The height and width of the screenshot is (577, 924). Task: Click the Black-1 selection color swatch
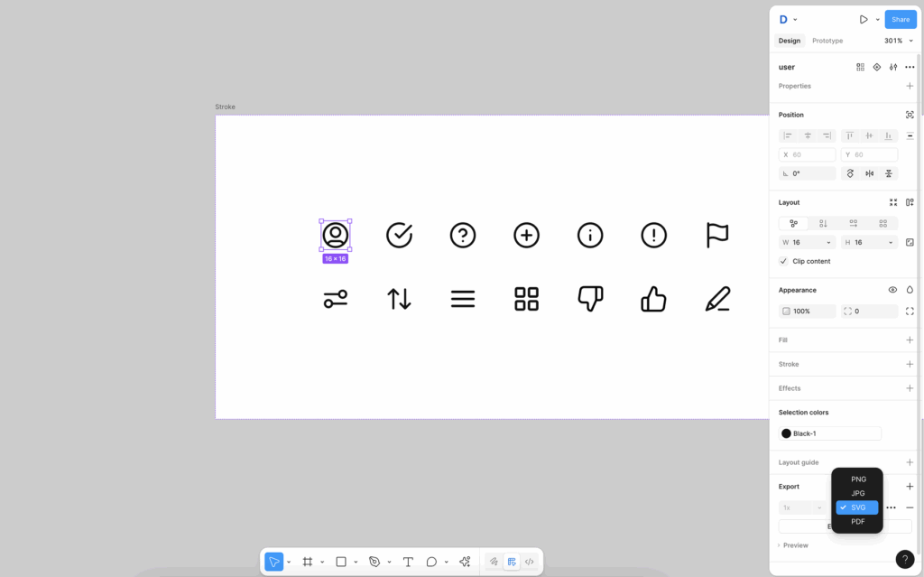pos(786,433)
